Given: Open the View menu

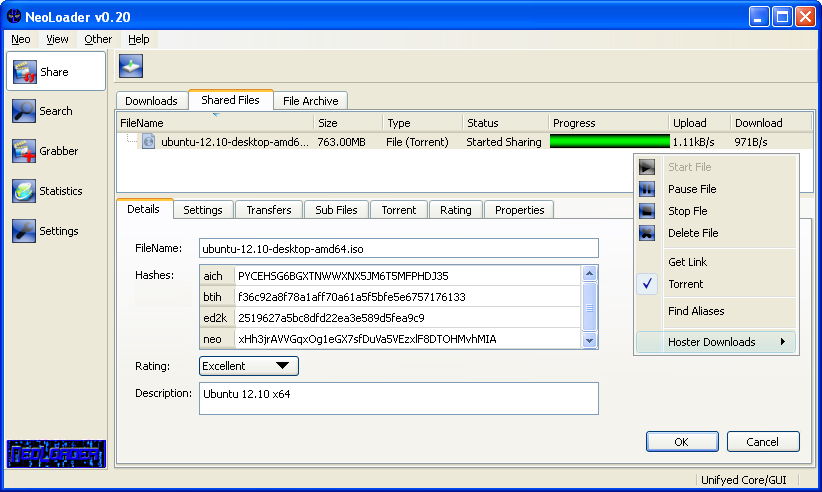Looking at the screenshot, I should pos(57,39).
